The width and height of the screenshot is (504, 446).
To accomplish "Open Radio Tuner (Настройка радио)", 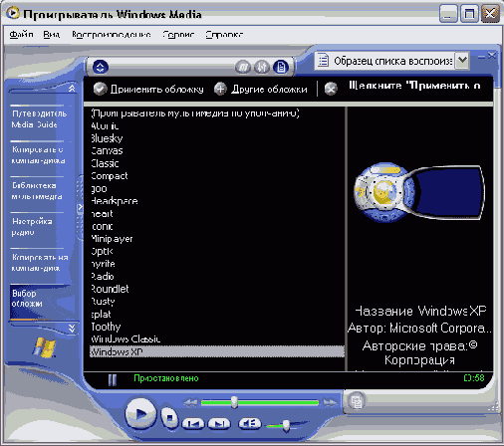I will click(x=32, y=227).
